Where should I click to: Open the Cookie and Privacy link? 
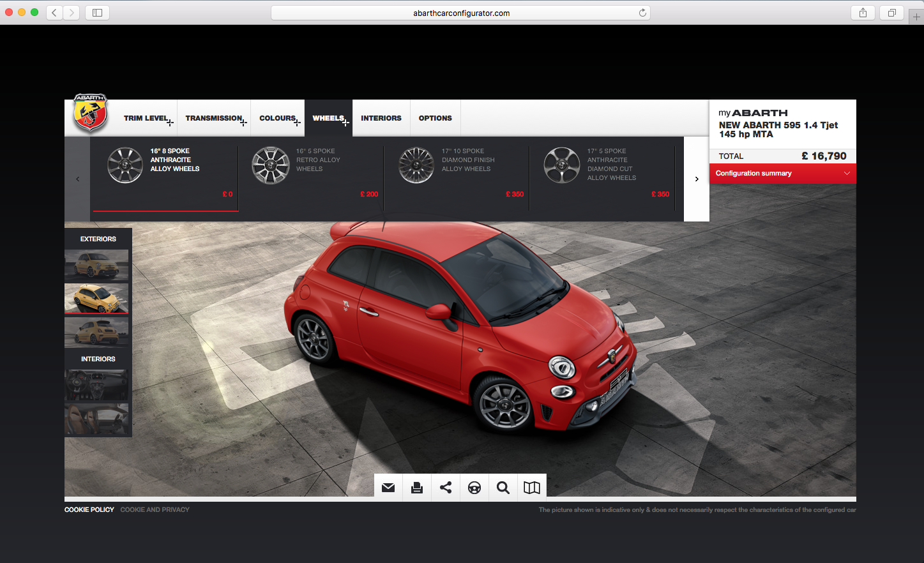click(x=155, y=509)
